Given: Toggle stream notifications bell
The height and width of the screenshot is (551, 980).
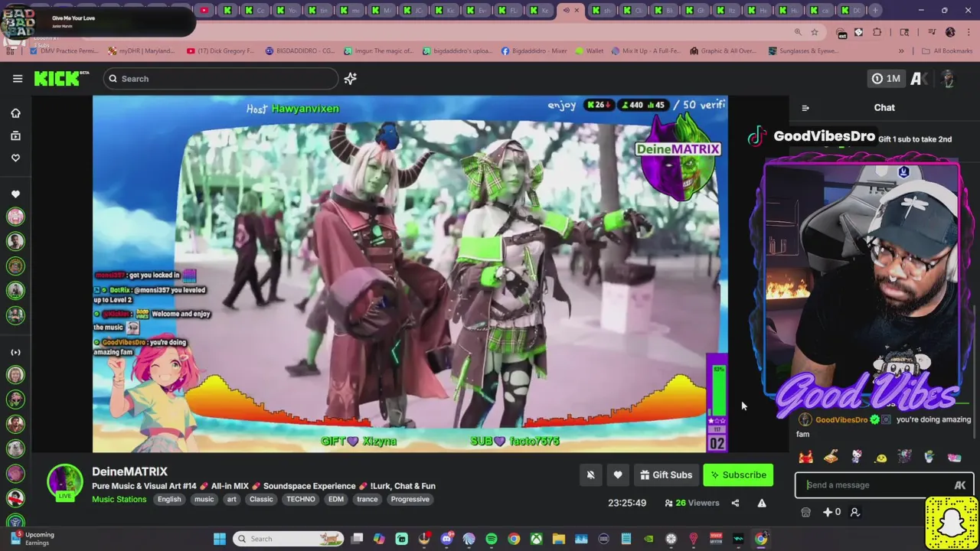Looking at the screenshot, I should pyautogui.click(x=590, y=475).
